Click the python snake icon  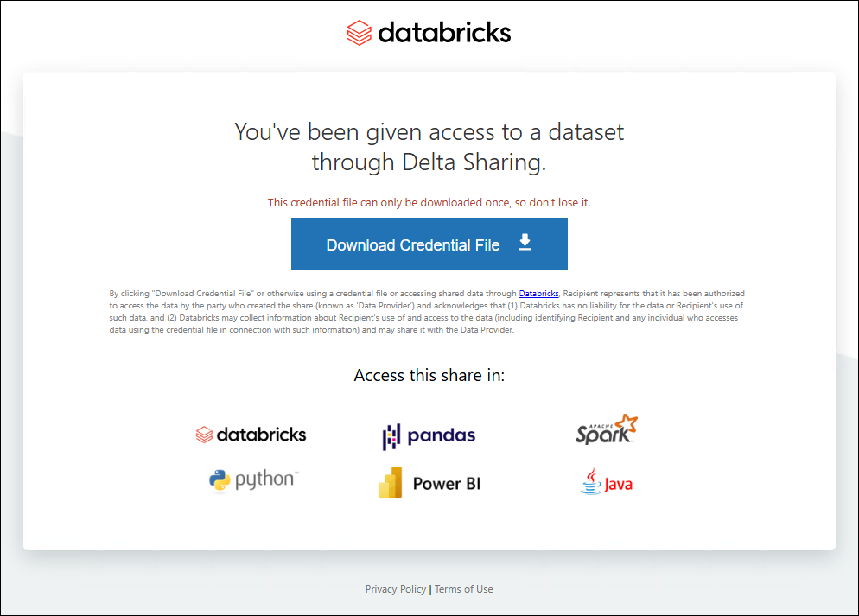[x=220, y=480]
